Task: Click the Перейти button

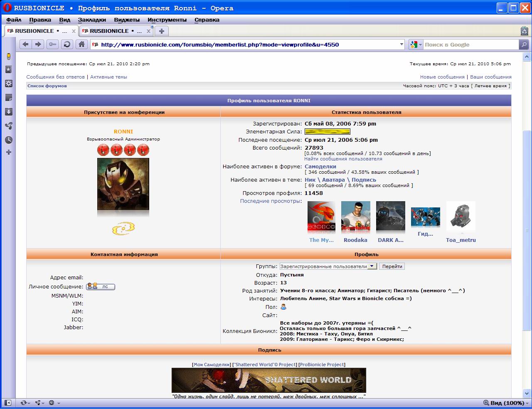Action: click(x=392, y=266)
